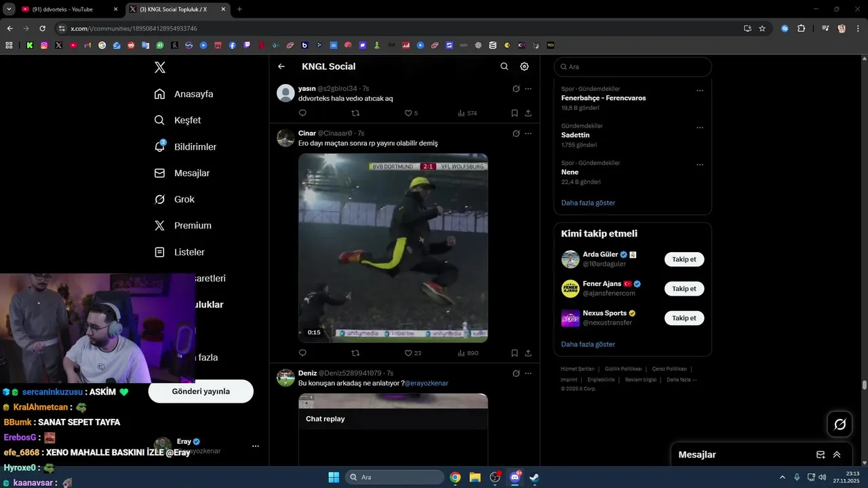This screenshot has width=868, height=488.
Task: Share Cinar's post
Action: click(x=528, y=353)
